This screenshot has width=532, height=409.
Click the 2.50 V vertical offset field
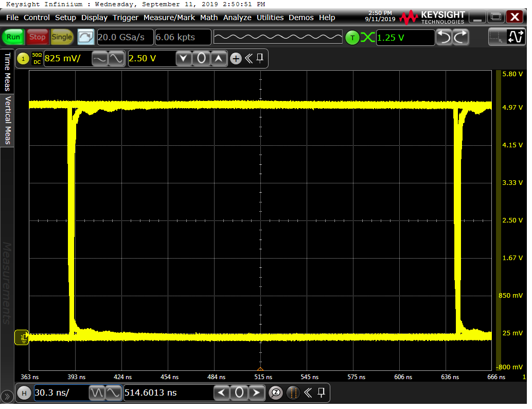[151, 59]
